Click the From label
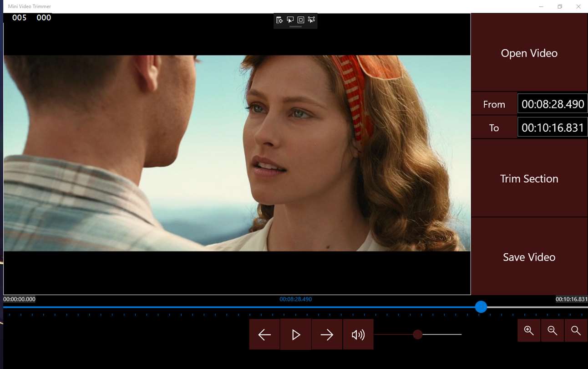Screen dimensions: 588x369 494,104
